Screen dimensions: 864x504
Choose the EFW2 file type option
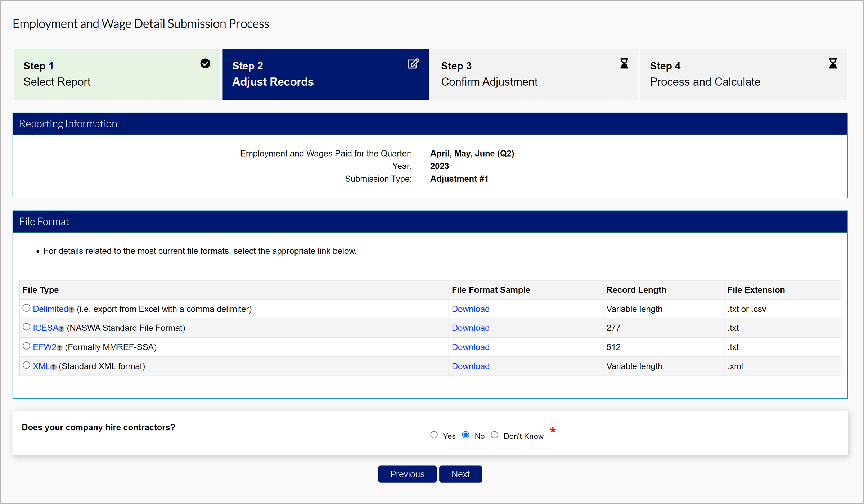26,346
